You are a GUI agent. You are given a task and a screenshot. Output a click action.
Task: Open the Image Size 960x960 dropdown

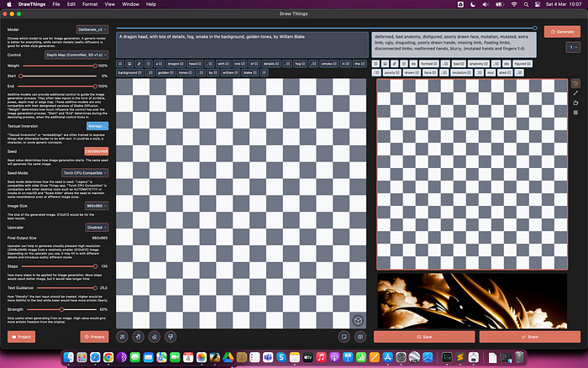point(97,206)
